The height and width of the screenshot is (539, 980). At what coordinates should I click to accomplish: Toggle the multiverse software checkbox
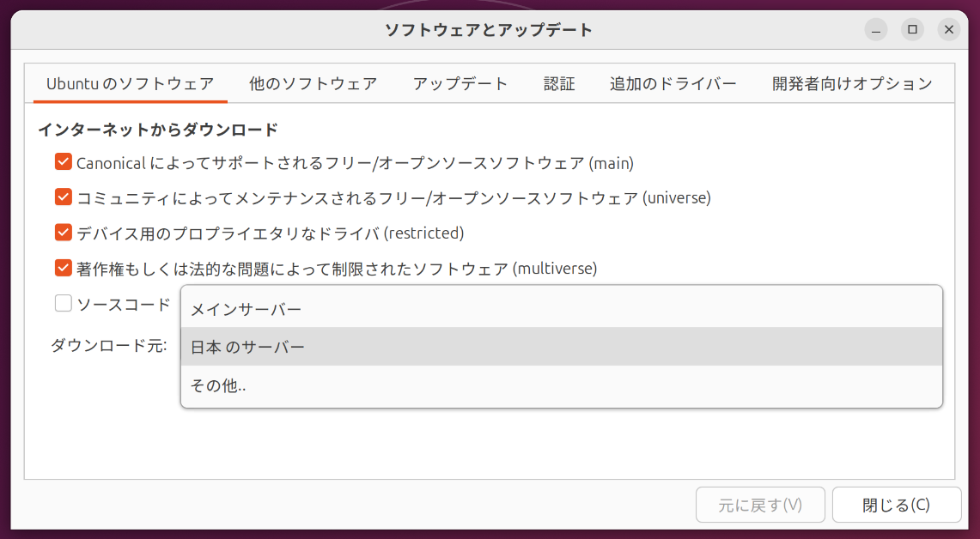pos(63,268)
